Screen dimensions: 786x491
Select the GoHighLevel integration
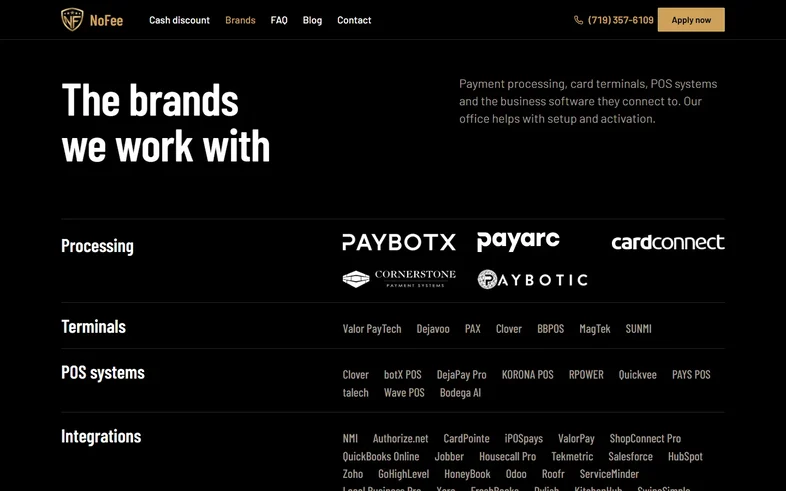tap(404, 474)
